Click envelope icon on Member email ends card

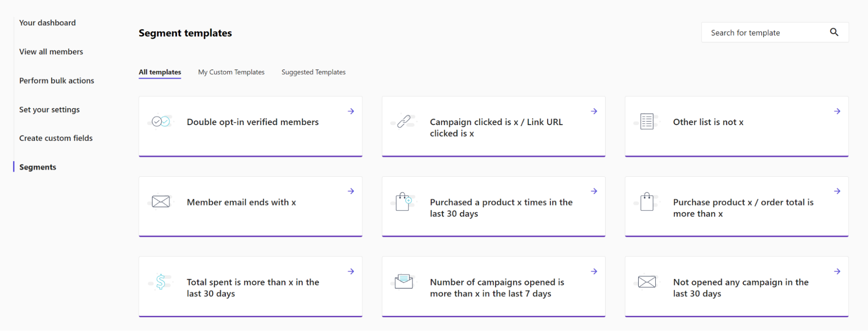click(161, 202)
